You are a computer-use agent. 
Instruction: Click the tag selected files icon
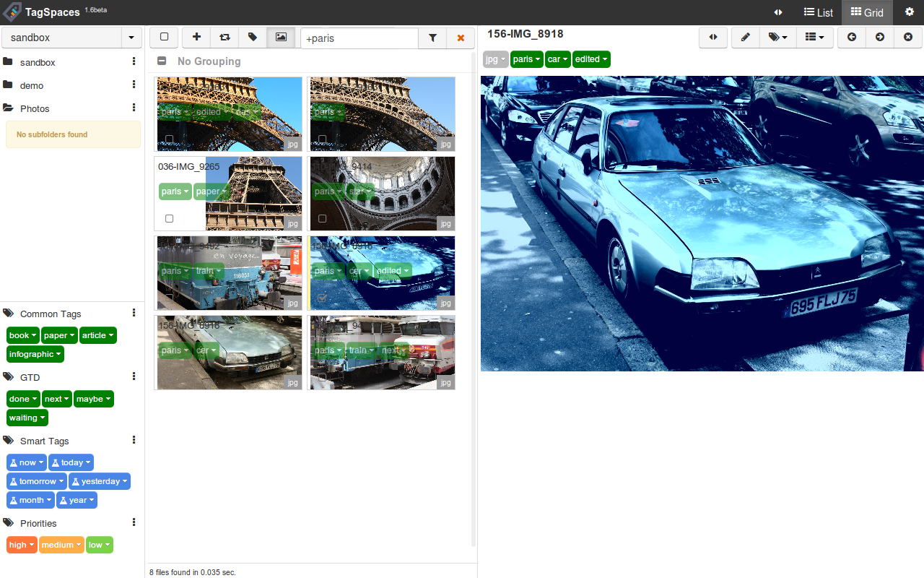pos(253,38)
